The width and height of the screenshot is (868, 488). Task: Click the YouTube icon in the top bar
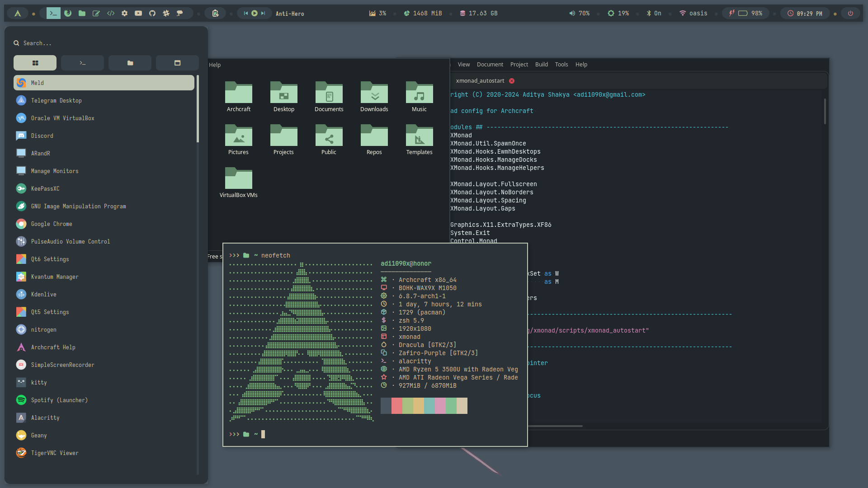138,13
